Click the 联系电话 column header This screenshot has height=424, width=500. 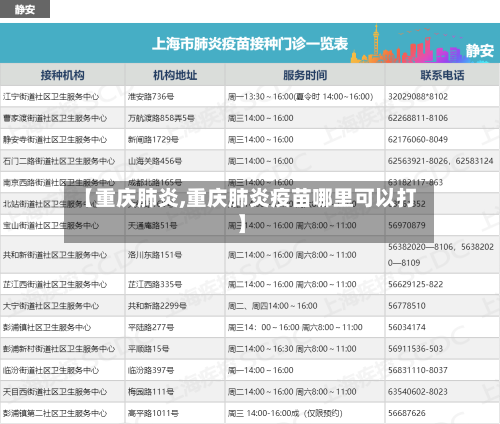pos(442,75)
